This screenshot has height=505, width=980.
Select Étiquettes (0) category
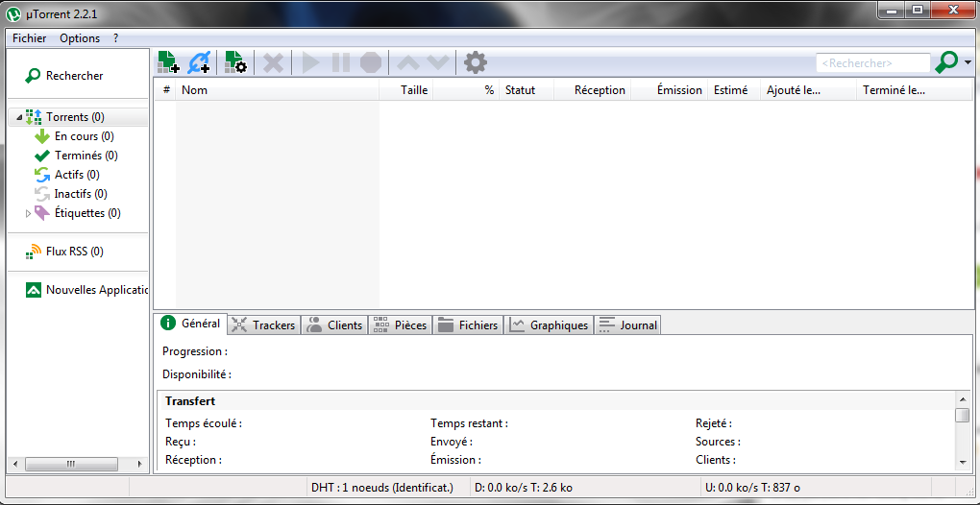87,213
